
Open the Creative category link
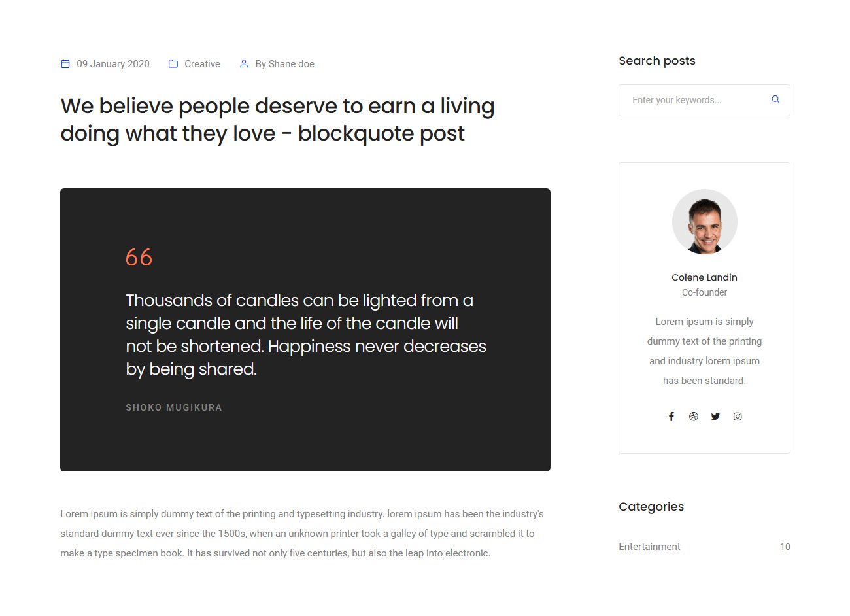(x=202, y=64)
